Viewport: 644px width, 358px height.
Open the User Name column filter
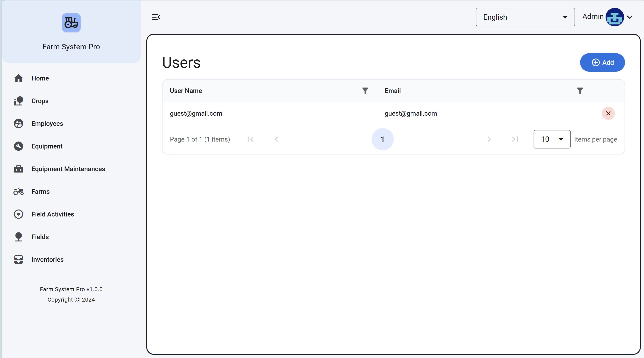pos(365,91)
